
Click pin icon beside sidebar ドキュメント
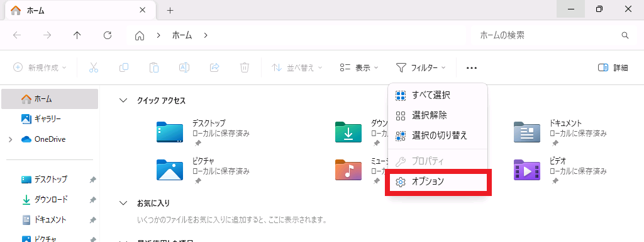click(93, 220)
